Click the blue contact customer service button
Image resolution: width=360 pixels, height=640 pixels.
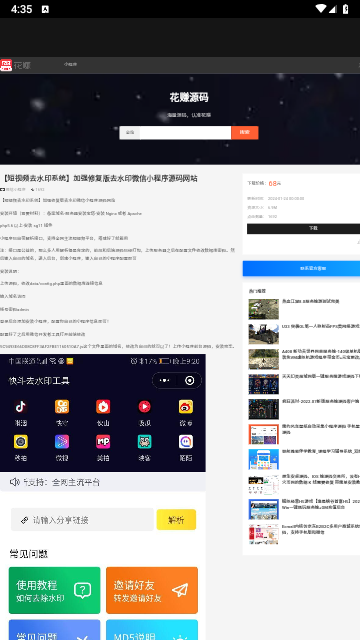pyautogui.click(x=301, y=269)
